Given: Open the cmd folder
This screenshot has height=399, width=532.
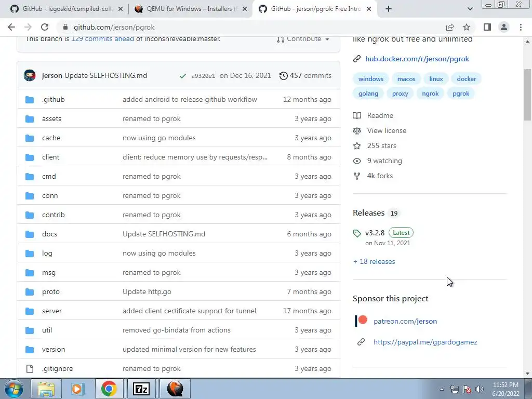Looking at the screenshot, I should [49, 177].
